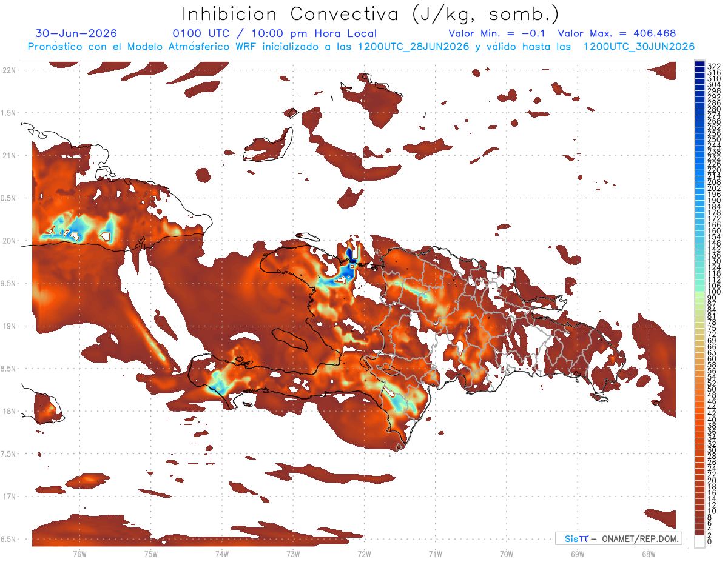Click the pale green 100 swatch in the color bar

click(699, 293)
